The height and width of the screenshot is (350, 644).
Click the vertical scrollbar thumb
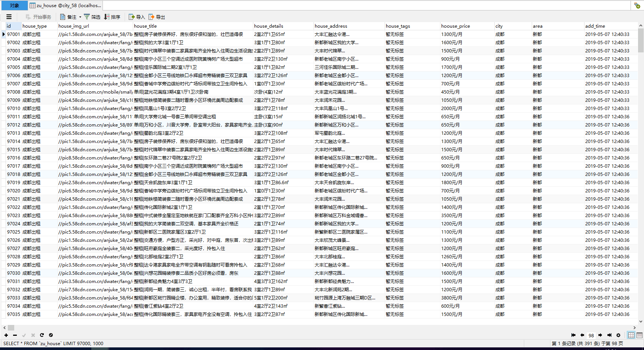click(x=641, y=40)
